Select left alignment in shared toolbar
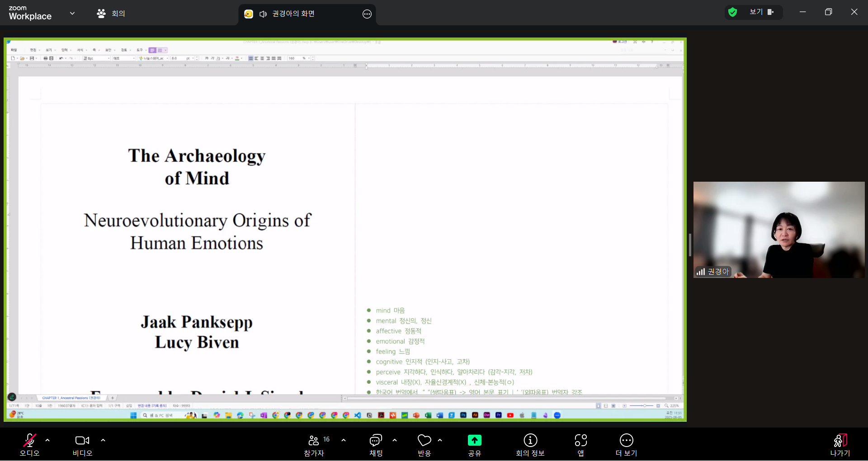Image resolution: width=868 pixels, height=461 pixels. pyautogui.click(x=256, y=58)
